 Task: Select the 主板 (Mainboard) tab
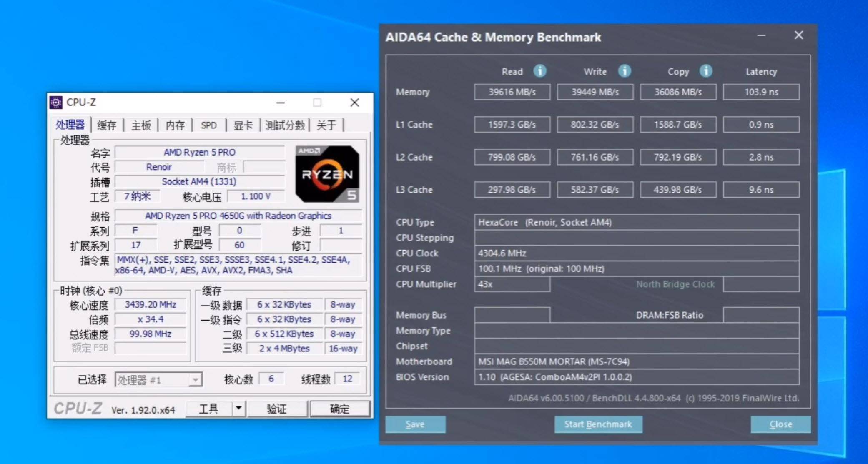pyautogui.click(x=141, y=125)
